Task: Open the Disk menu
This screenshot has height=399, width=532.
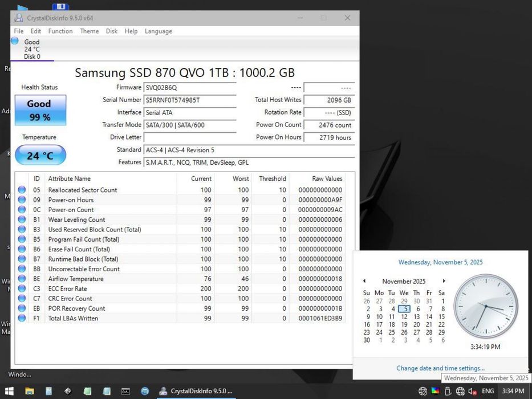Action: pos(112,31)
